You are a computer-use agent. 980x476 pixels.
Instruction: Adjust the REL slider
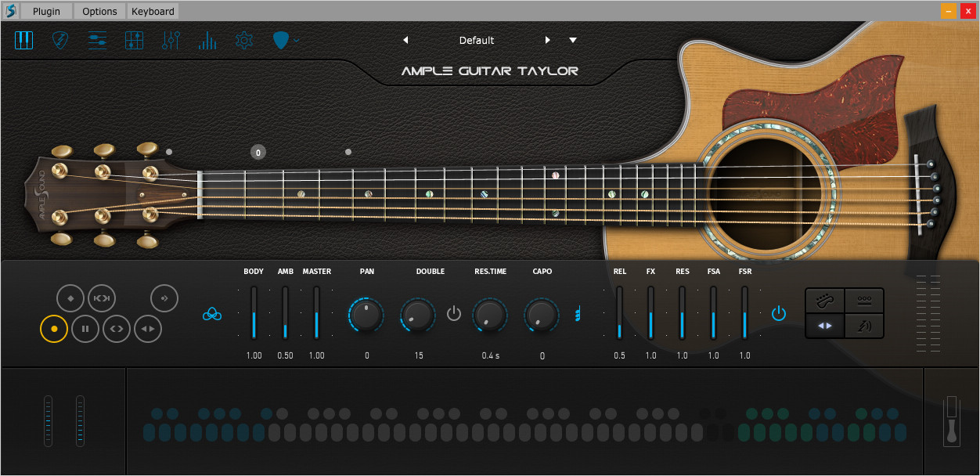[619, 312]
